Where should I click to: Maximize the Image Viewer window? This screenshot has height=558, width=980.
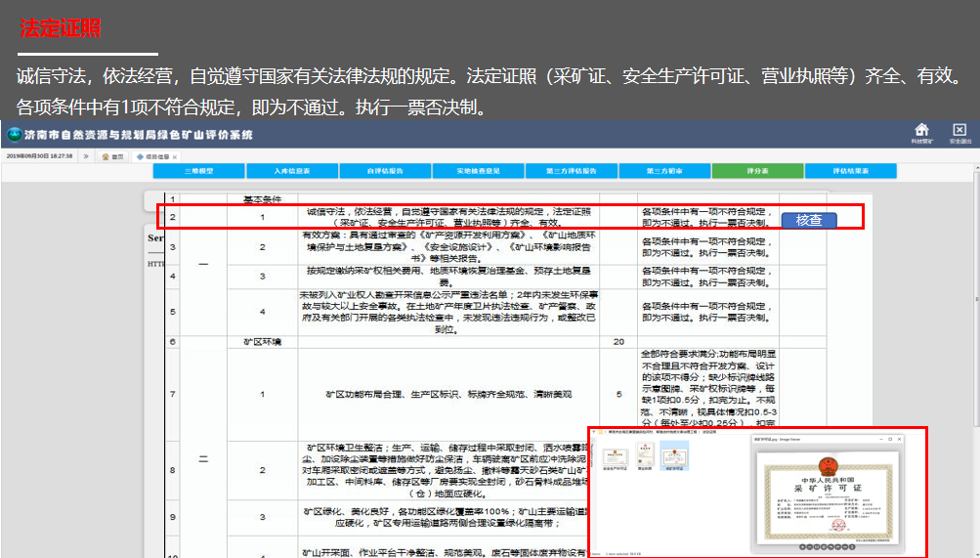[891, 440]
